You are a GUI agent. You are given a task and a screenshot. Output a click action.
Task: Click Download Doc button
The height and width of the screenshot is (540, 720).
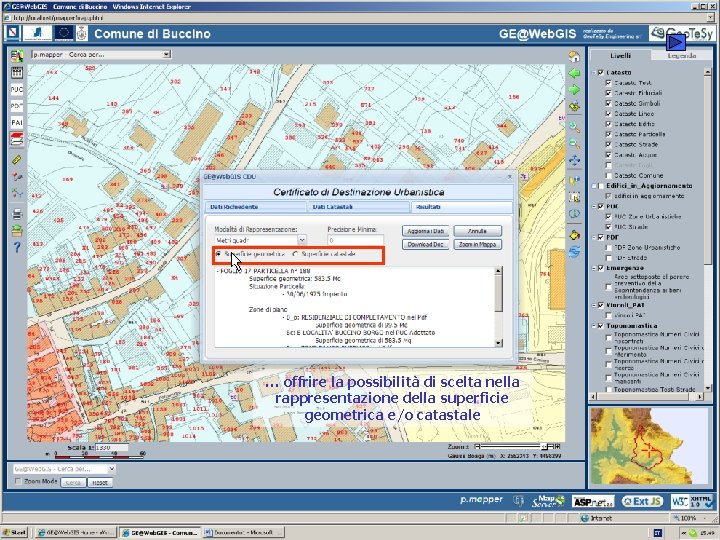coord(425,244)
